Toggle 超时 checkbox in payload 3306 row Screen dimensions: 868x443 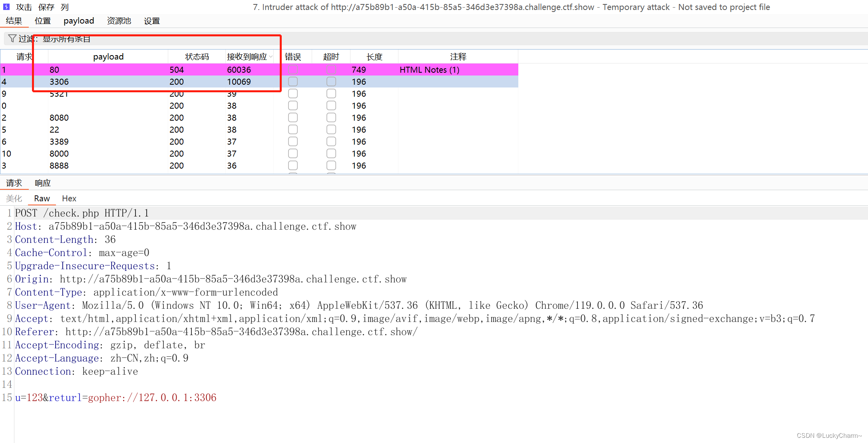(x=331, y=81)
